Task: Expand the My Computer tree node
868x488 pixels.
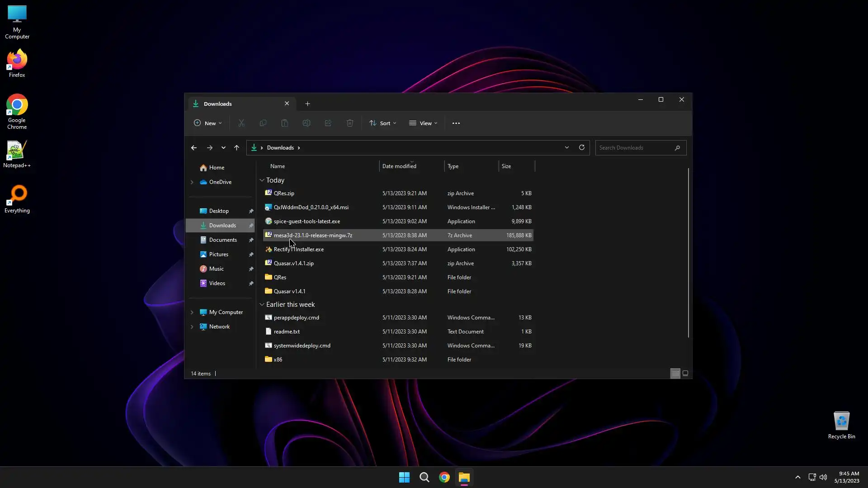Action: pos(192,312)
